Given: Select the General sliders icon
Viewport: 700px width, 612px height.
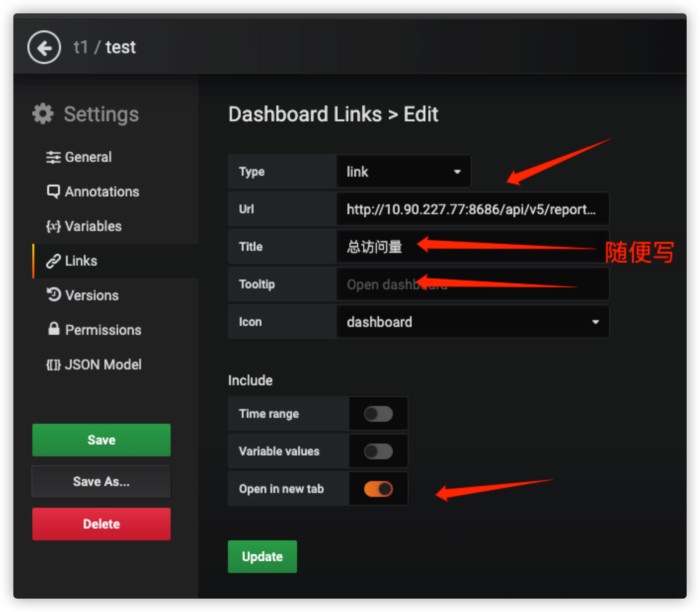Looking at the screenshot, I should point(54,157).
